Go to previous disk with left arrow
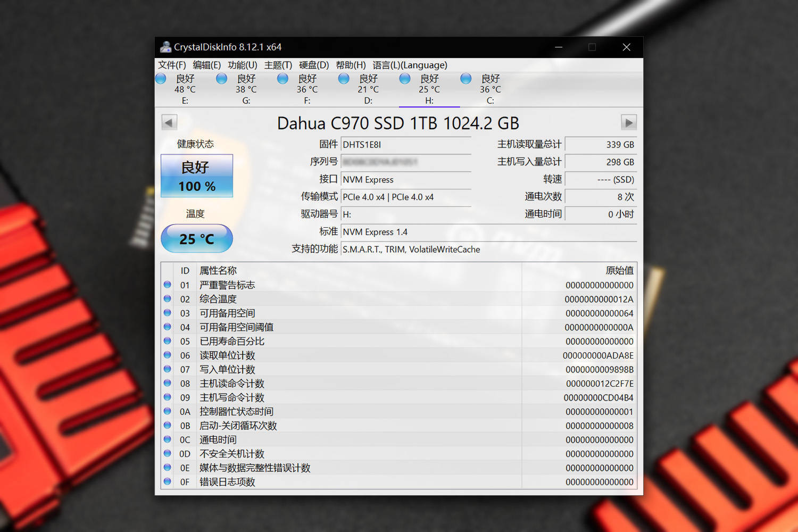The width and height of the screenshot is (798, 532). [x=169, y=123]
